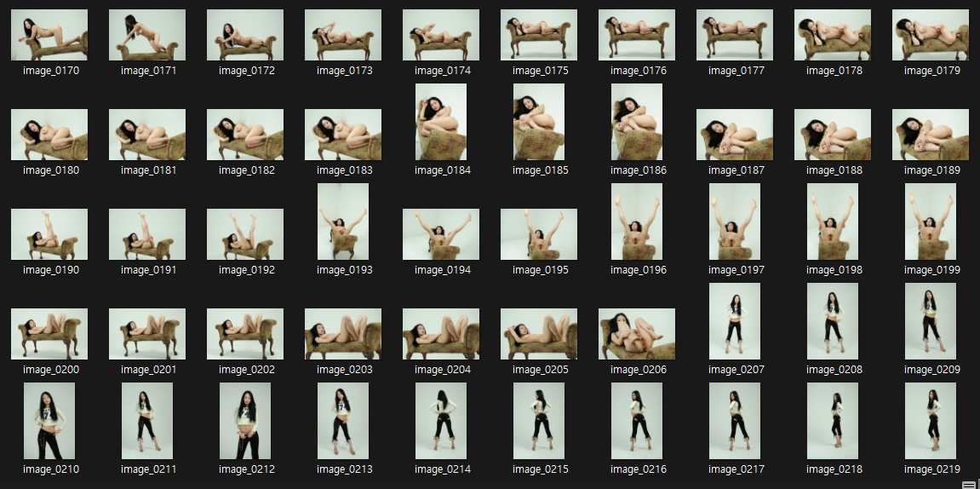The height and width of the screenshot is (489, 980).
Task: Select the label image_0187
Action: point(736,170)
